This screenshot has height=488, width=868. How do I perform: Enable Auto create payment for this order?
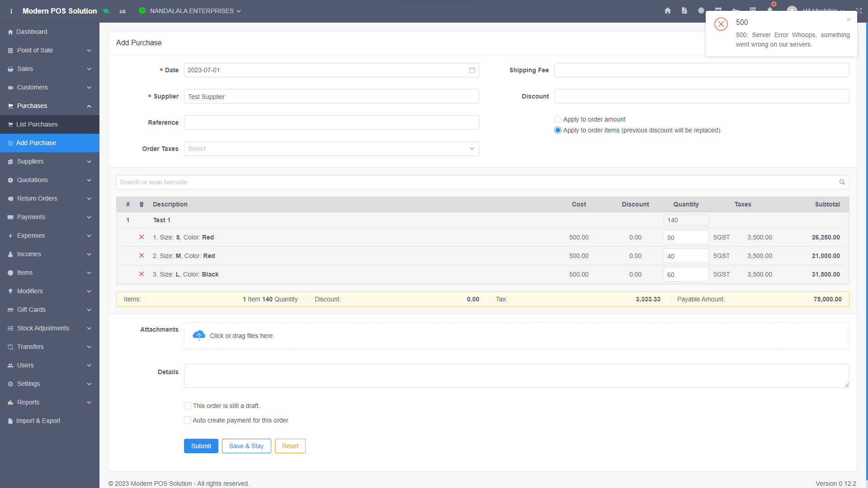[188, 420]
